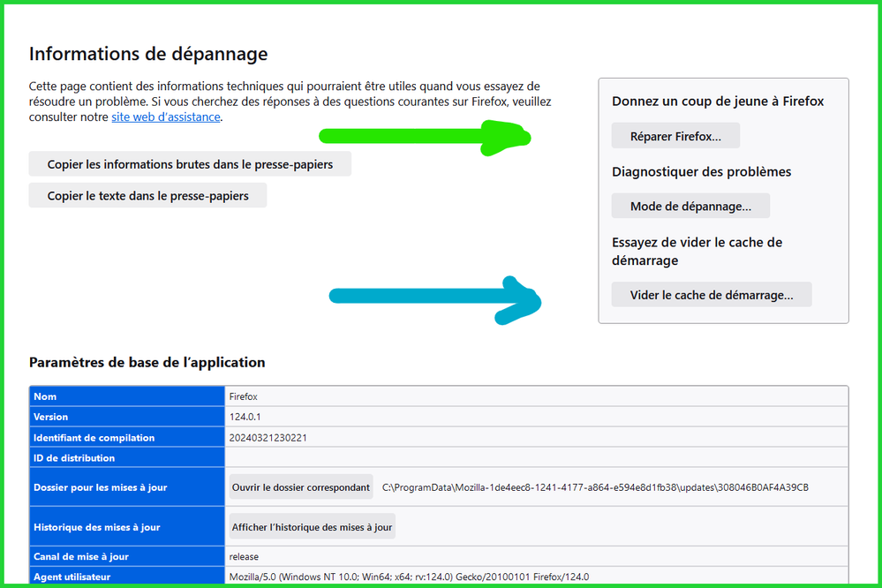This screenshot has height=588, width=882.
Task: Click the Dossier pour les mises à jour header
Action: point(127,487)
